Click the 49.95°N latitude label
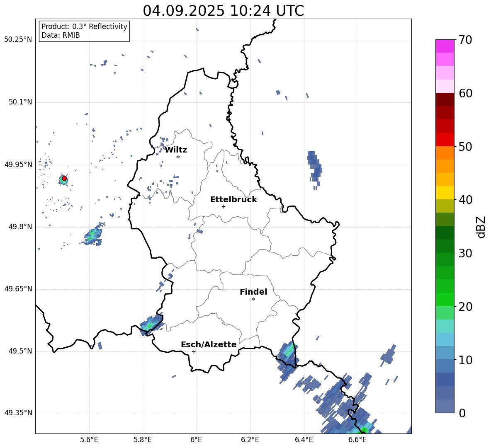Image resolution: width=491 pixels, height=448 pixels. (18, 165)
